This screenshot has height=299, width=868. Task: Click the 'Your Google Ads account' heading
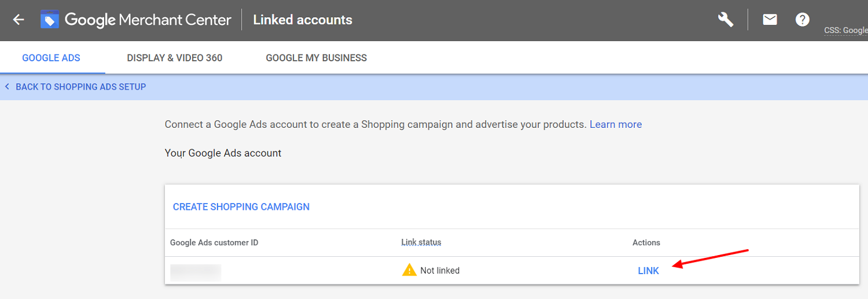[x=223, y=153]
